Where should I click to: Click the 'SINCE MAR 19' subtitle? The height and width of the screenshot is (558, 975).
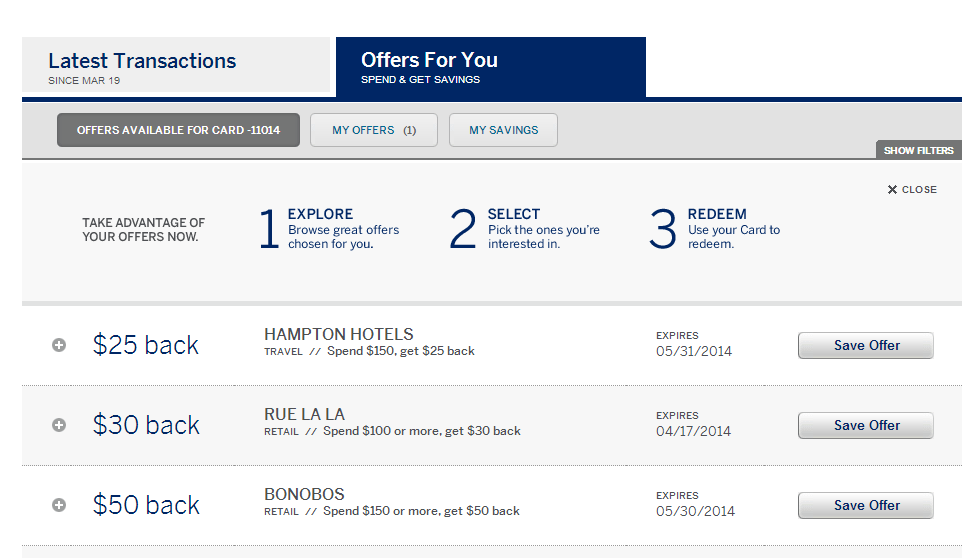pyautogui.click(x=84, y=80)
